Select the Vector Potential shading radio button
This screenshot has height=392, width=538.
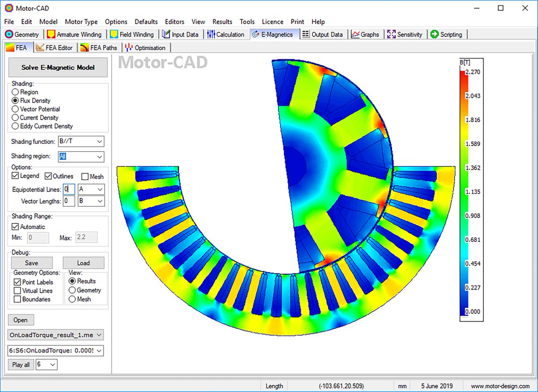point(15,109)
